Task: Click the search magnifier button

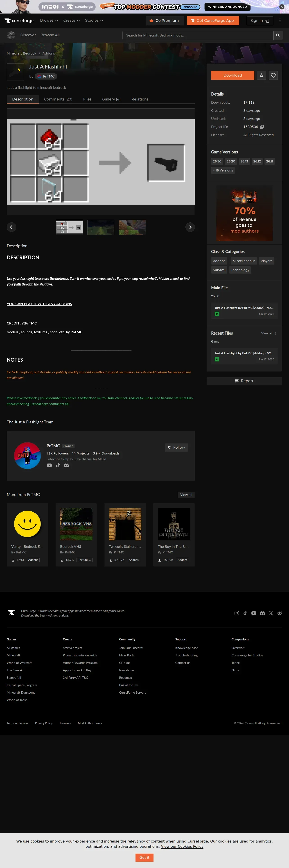Action: [278, 35]
